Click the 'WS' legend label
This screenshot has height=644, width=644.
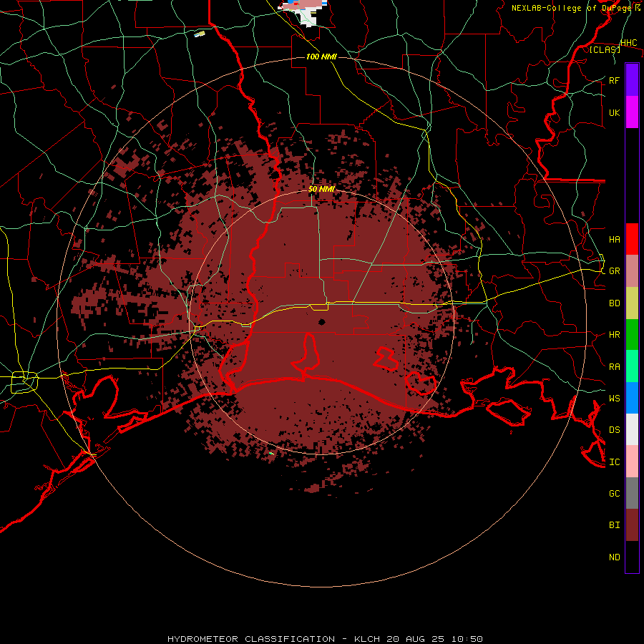click(x=615, y=398)
